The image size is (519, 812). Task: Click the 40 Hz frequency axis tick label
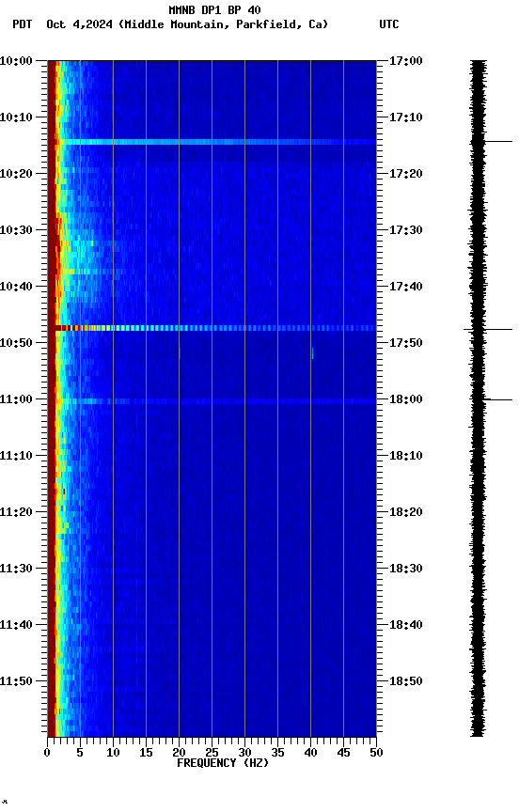coord(310,753)
